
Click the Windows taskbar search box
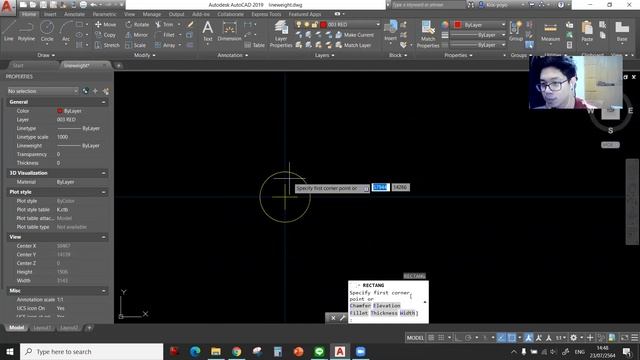92,351
